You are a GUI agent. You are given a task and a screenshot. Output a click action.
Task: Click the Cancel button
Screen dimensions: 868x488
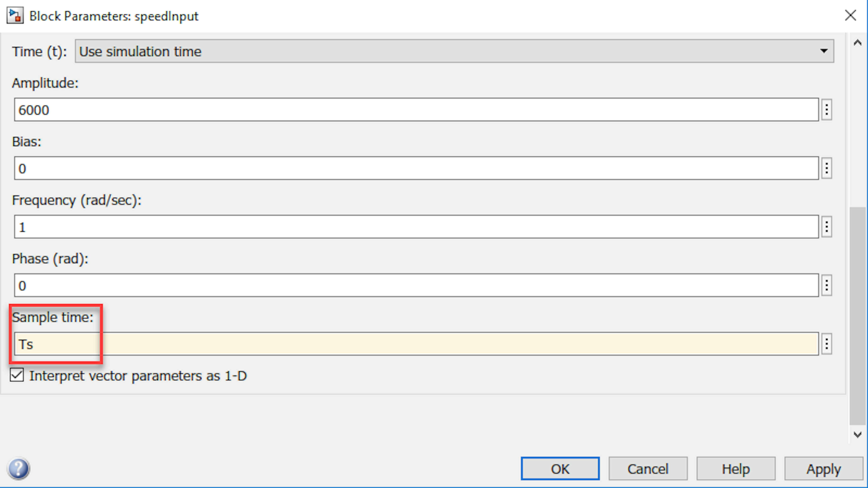(648, 469)
